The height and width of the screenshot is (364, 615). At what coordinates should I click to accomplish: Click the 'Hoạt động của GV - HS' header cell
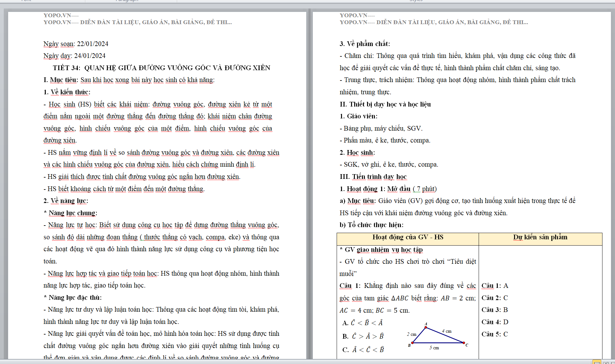408,239
